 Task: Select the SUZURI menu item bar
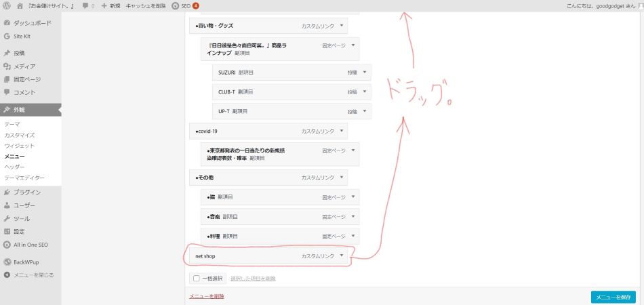(291, 73)
